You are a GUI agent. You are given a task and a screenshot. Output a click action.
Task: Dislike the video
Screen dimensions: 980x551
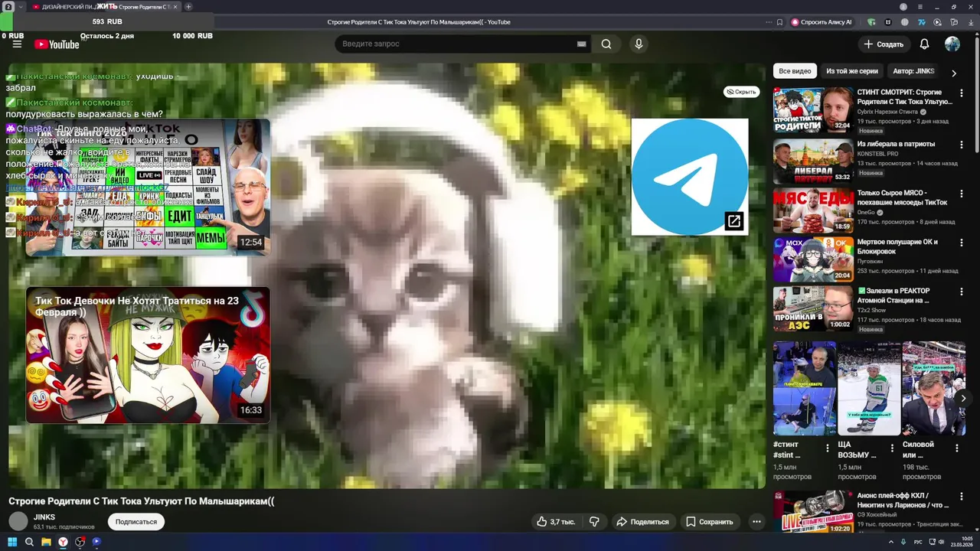[594, 522]
